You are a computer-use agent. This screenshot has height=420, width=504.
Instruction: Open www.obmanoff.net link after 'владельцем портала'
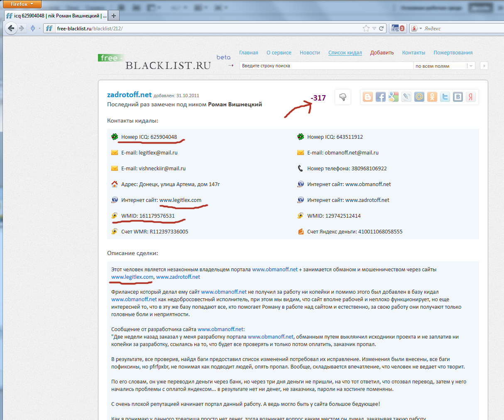[x=275, y=270]
